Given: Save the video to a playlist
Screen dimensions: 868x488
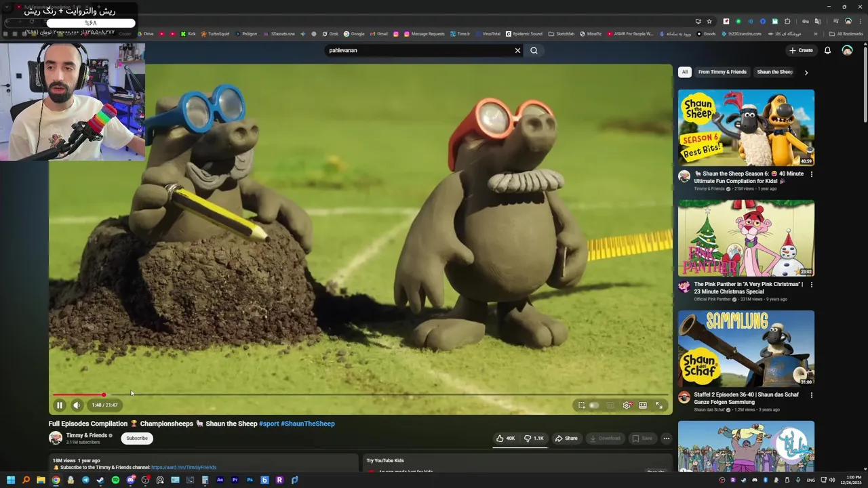Looking at the screenshot, I should (x=642, y=439).
